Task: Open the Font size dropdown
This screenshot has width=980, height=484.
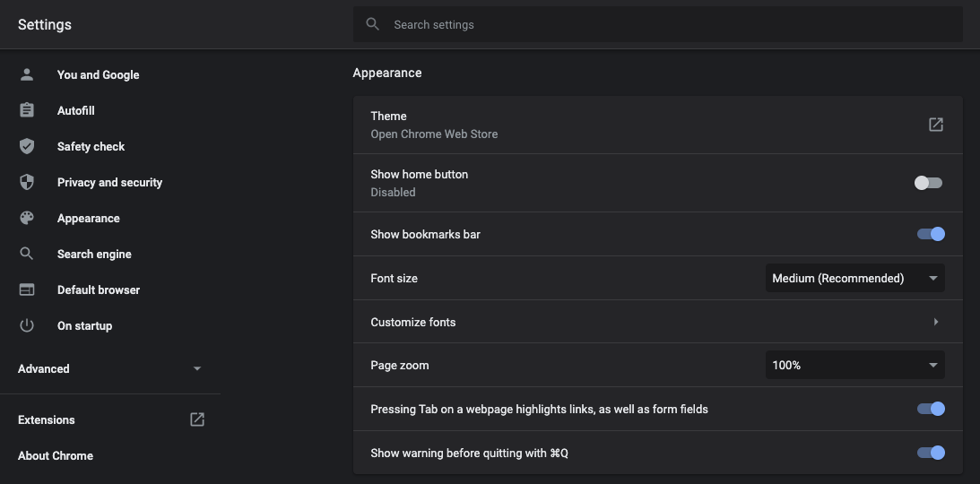Action: click(x=854, y=278)
